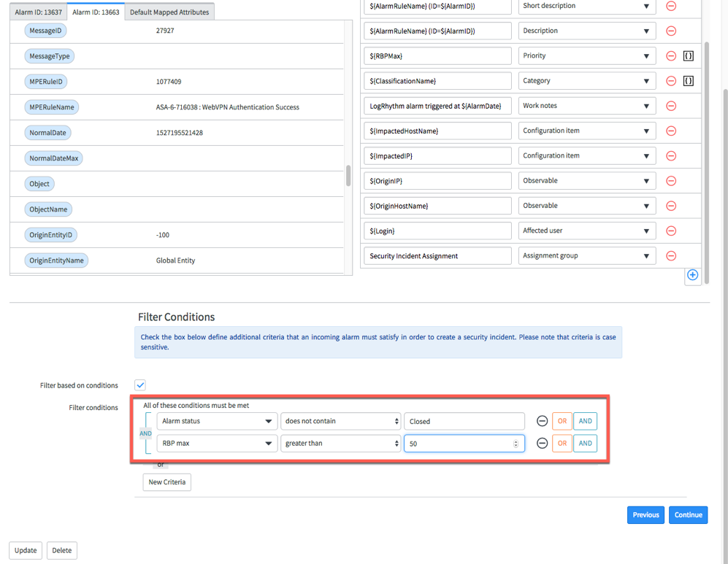The width and height of the screenshot is (728, 564).
Task: Remove the ${ImpactedIP} mapping row
Action: click(x=671, y=156)
